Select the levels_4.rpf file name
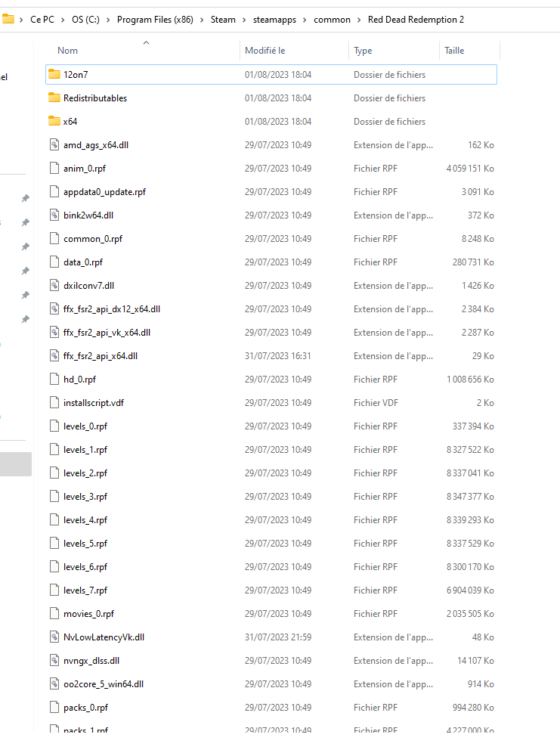 (x=85, y=520)
